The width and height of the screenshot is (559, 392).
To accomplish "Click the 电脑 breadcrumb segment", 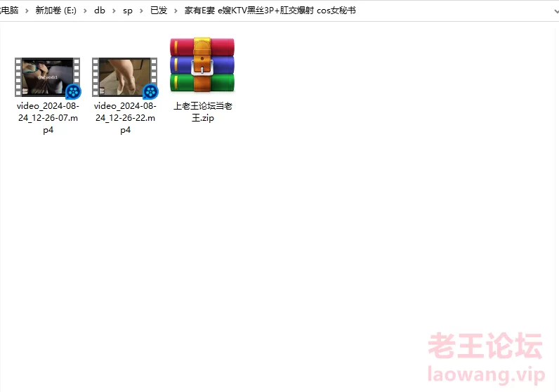I will coord(9,11).
